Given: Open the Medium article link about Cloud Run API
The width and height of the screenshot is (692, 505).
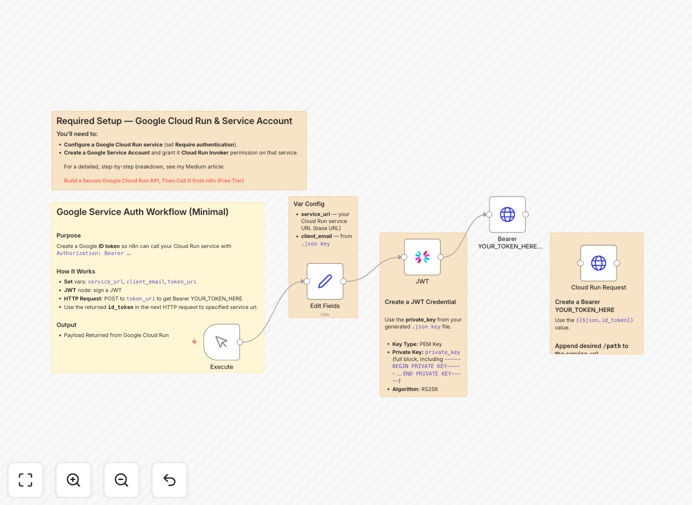Looking at the screenshot, I should 154,181.
